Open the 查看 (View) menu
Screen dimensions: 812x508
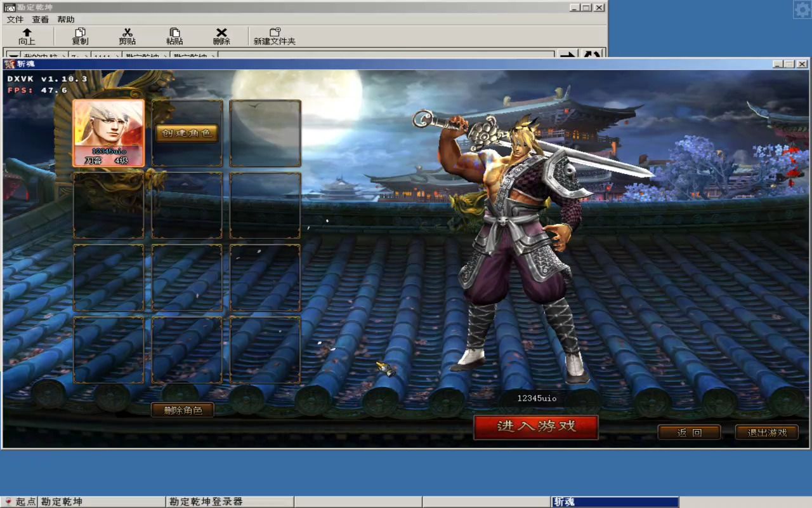41,20
